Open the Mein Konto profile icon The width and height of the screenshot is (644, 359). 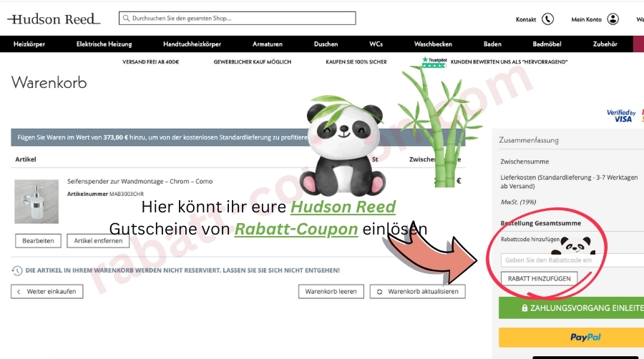(613, 19)
